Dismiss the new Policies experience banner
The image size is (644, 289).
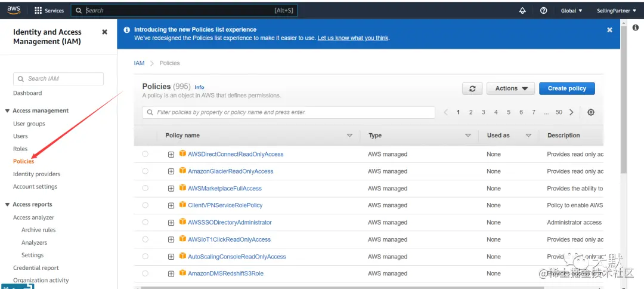coord(609,30)
